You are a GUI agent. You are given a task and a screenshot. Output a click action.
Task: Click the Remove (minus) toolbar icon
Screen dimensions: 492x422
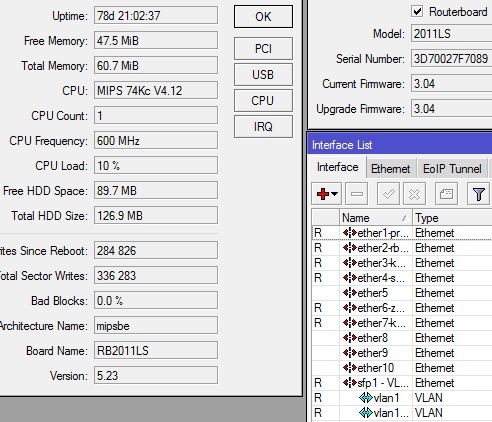click(x=357, y=194)
